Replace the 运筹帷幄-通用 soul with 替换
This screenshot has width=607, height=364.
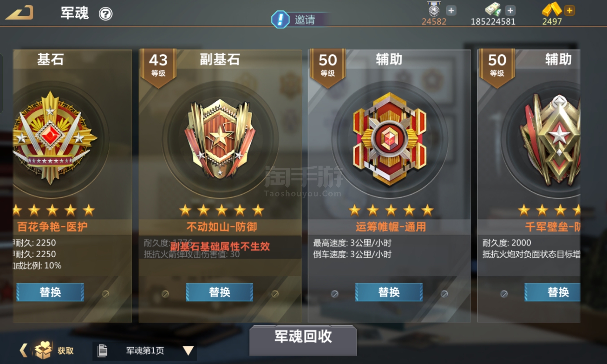(x=389, y=292)
